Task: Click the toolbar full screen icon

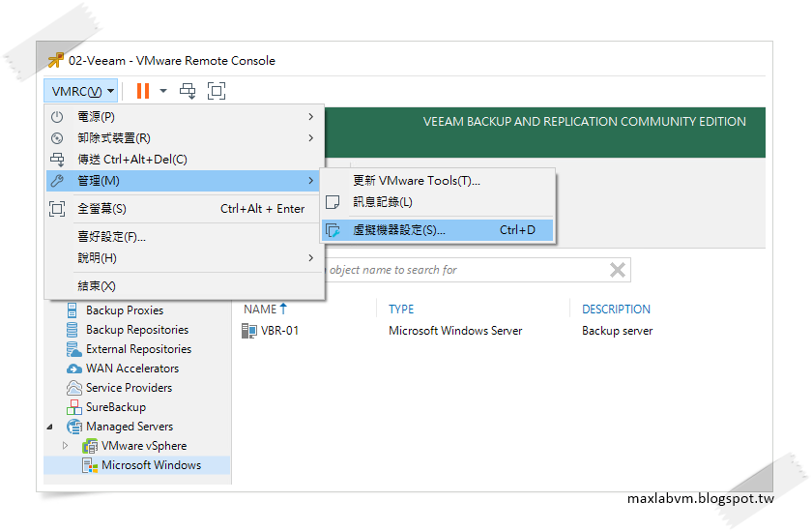Action: [217, 91]
